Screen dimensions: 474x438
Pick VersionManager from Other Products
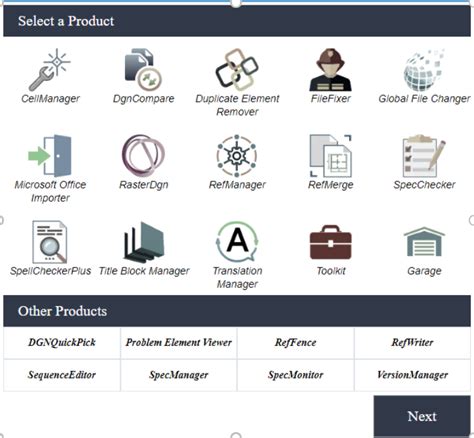tap(413, 375)
